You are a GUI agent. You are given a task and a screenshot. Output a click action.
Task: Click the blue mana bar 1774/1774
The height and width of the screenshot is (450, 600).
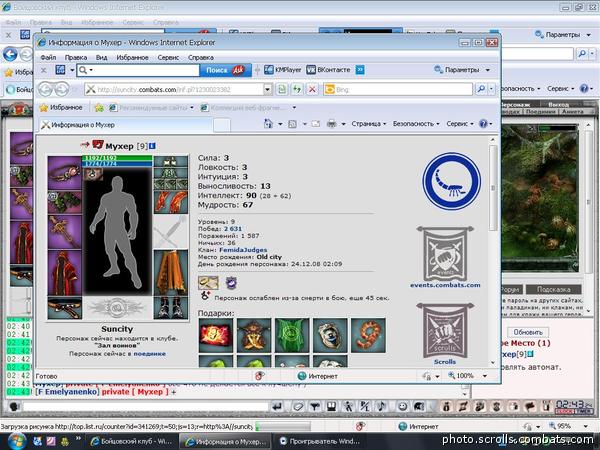[117, 163]
